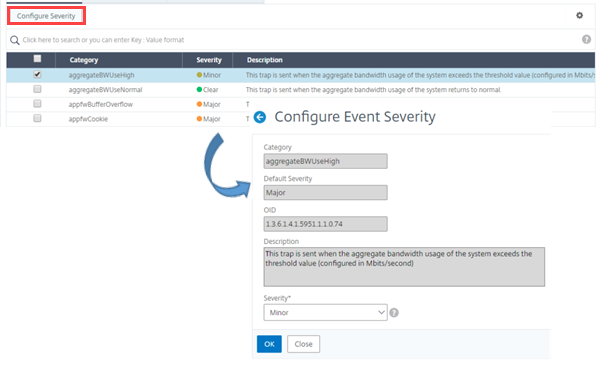
Task: Go back with the blue arrow icon
Action: point(260,117)
